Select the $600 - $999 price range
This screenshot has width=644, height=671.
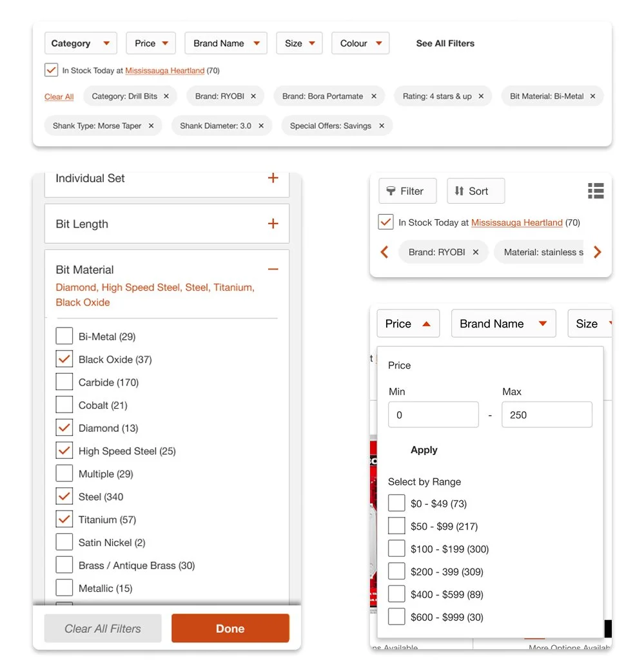[396, 617]
